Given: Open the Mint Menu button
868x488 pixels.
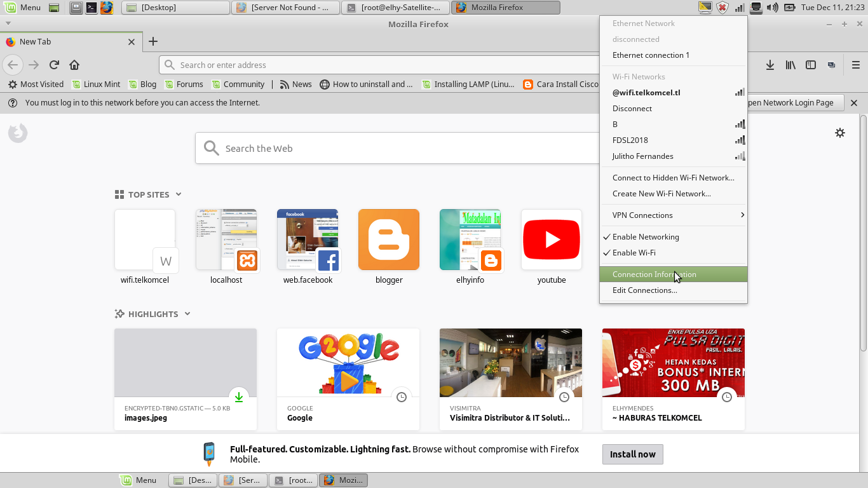Looking at the screenshot, I should [x=23, y=8].
